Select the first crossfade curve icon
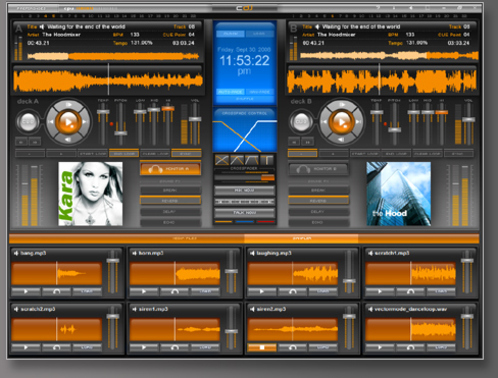 point(222,160)
